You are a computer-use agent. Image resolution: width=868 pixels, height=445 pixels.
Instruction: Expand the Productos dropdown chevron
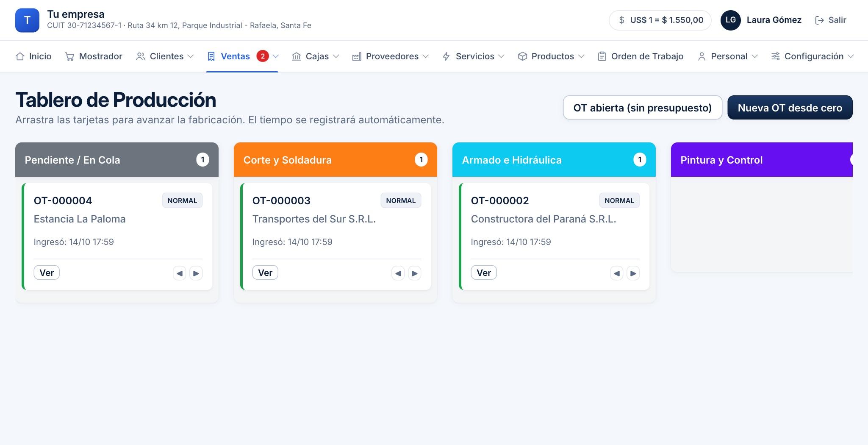(581, 56)
